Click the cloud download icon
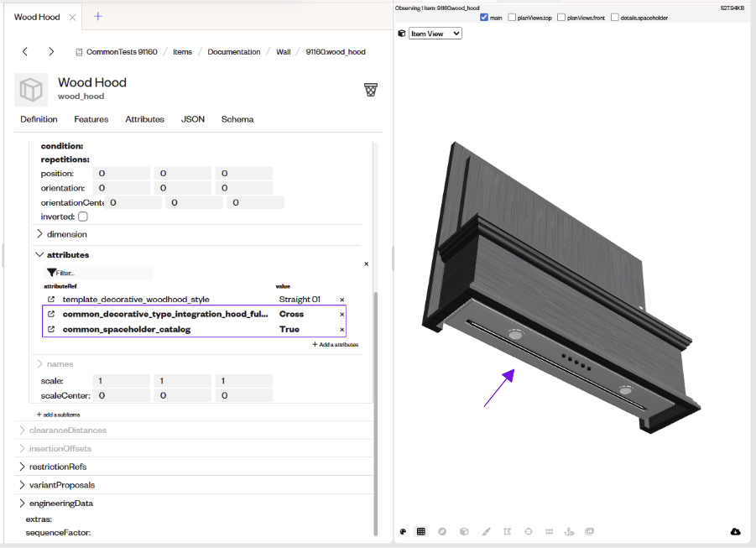This screenshot has height=548, width=756. (735, 531)
